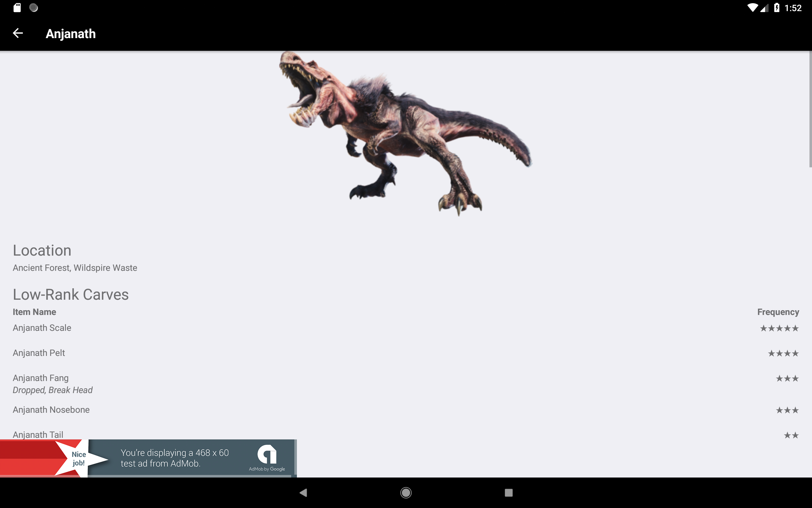Tap the Item Name column header

(x=34, y=312)
